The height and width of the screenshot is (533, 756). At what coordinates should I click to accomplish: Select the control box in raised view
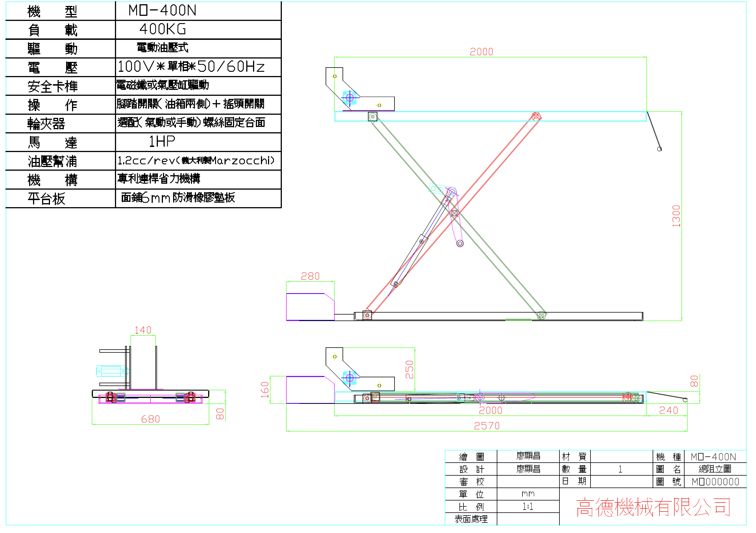(310, 307)
